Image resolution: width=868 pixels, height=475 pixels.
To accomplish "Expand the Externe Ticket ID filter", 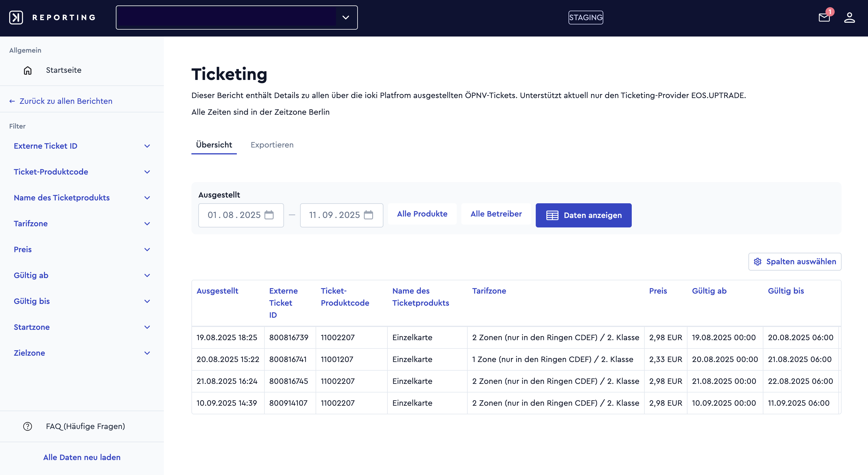I will coord(82,146).
